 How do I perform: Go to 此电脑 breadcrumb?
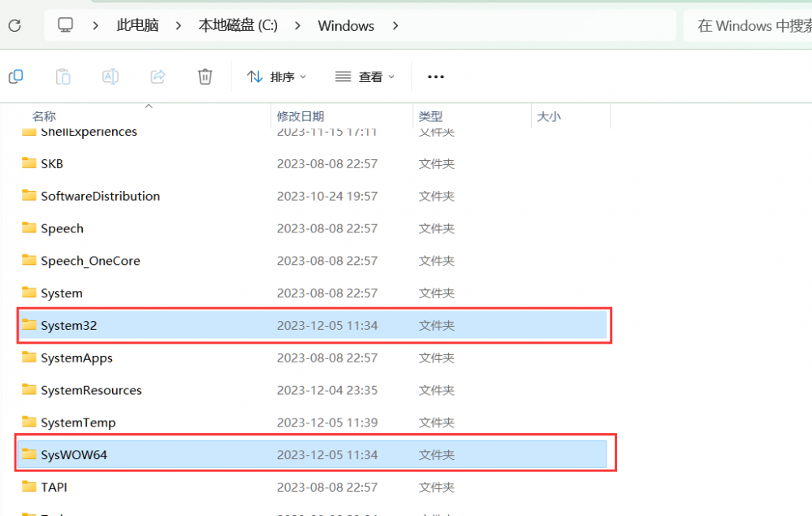click(137, 26)
